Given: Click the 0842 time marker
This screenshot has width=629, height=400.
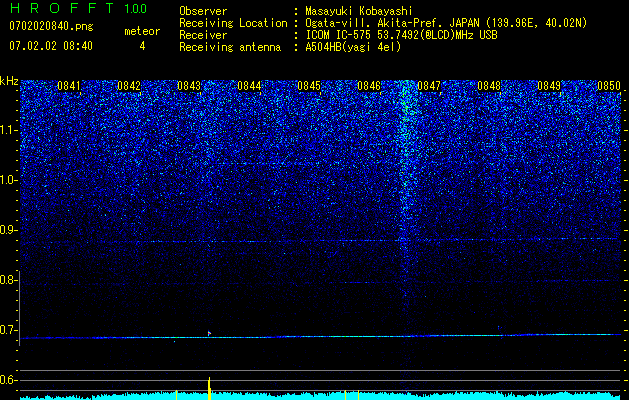Looking at the screenshot, I should 129,86.
